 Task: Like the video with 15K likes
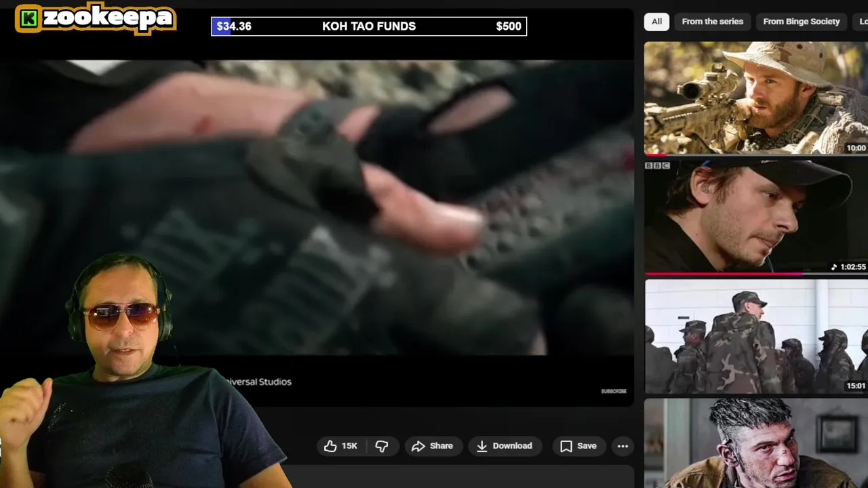pyautogui.click(x=340, y=446)
